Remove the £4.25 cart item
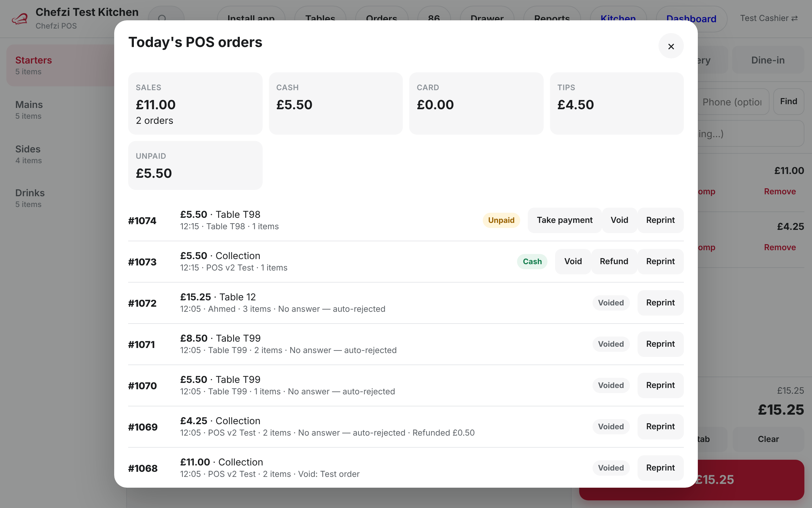812x508 pixels. (x=780, y=247)
